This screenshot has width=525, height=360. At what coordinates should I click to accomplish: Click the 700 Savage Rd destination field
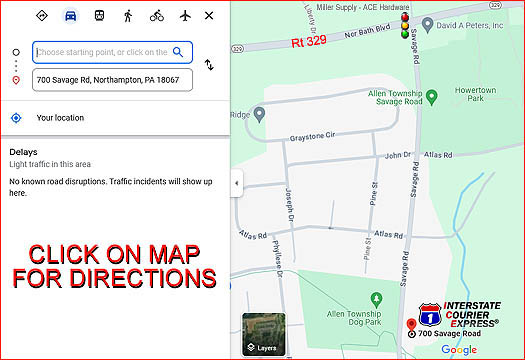(x=112, y=80)
